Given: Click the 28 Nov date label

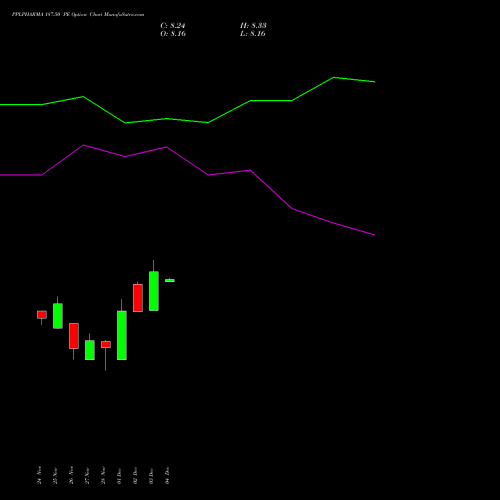Looking at the screenshot, I should coord(103,475).
